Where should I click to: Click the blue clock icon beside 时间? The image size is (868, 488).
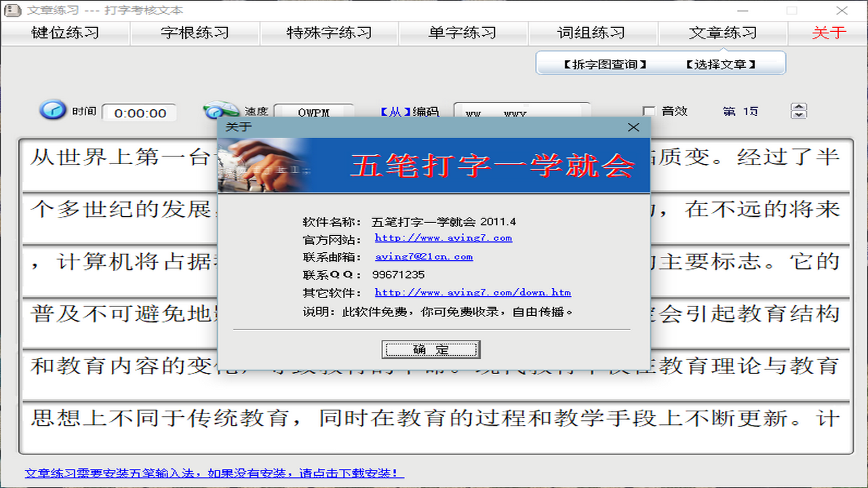[53, 110]
